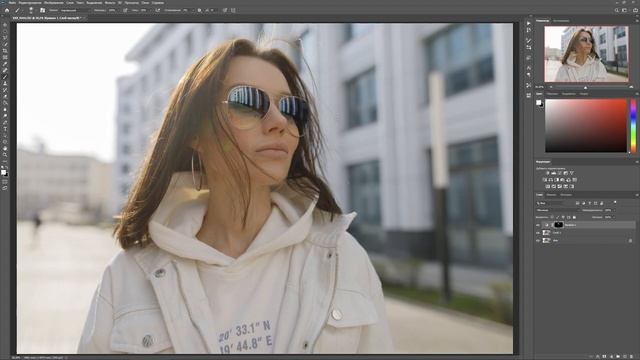Lock all attributes of the layer

574,217
